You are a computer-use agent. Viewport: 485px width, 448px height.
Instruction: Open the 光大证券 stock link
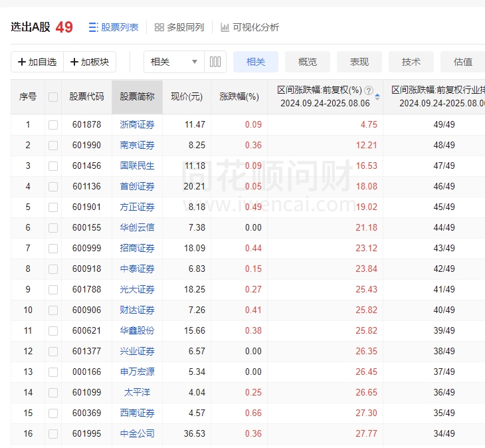click(137, 290)
